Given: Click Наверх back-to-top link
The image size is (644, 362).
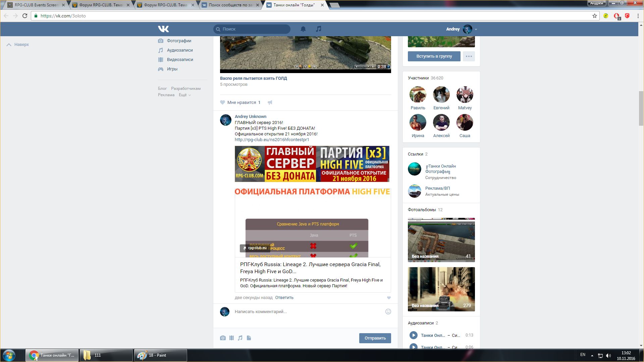Looking at the screenshot, I should click(18, 45).
